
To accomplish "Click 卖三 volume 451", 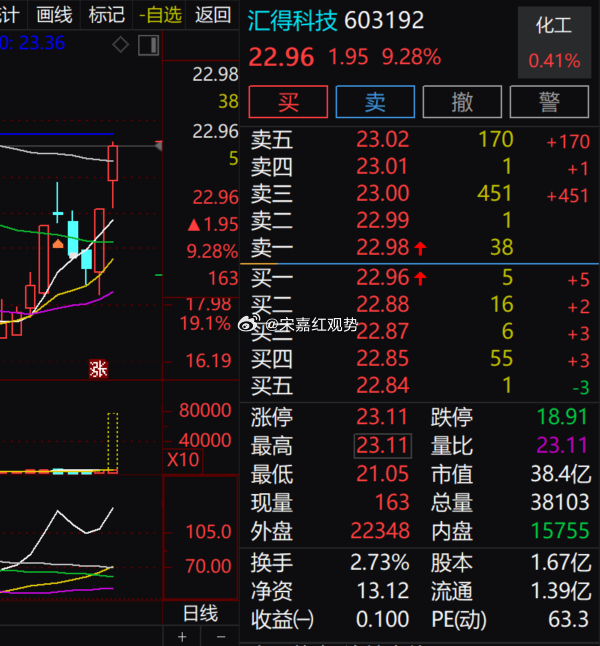I will tap(495, 193).
